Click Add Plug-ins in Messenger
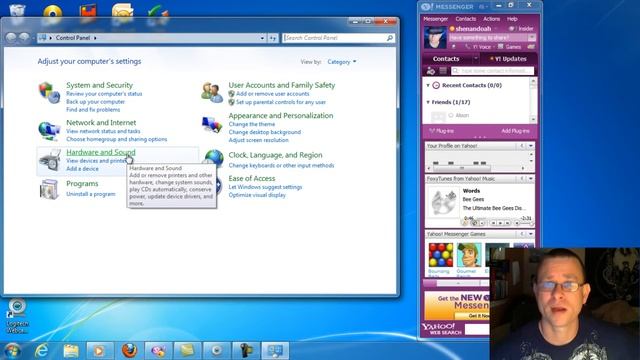640x360 pixels. 515,131
